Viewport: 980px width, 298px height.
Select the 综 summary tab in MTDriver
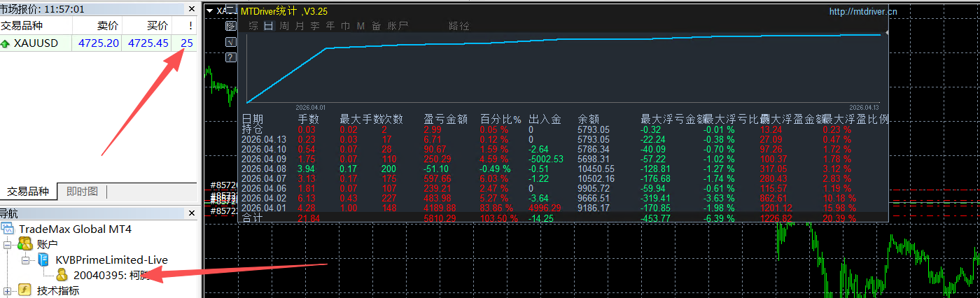253,26
